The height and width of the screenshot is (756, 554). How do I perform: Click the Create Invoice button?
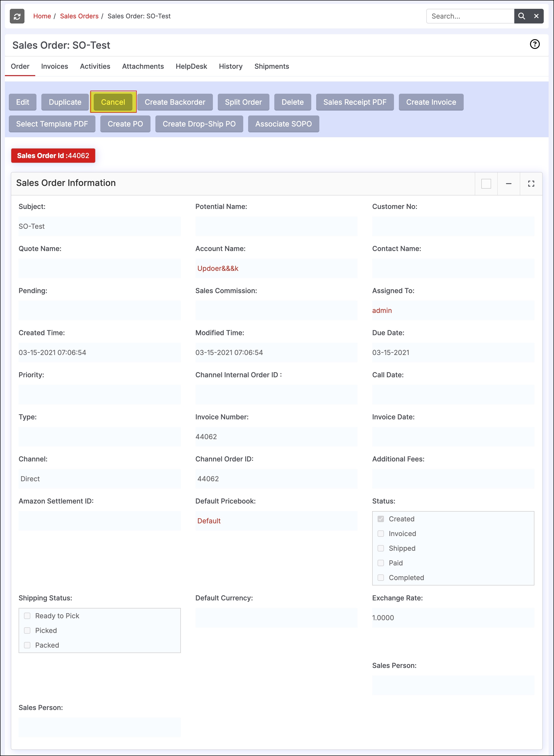point(431,102)
